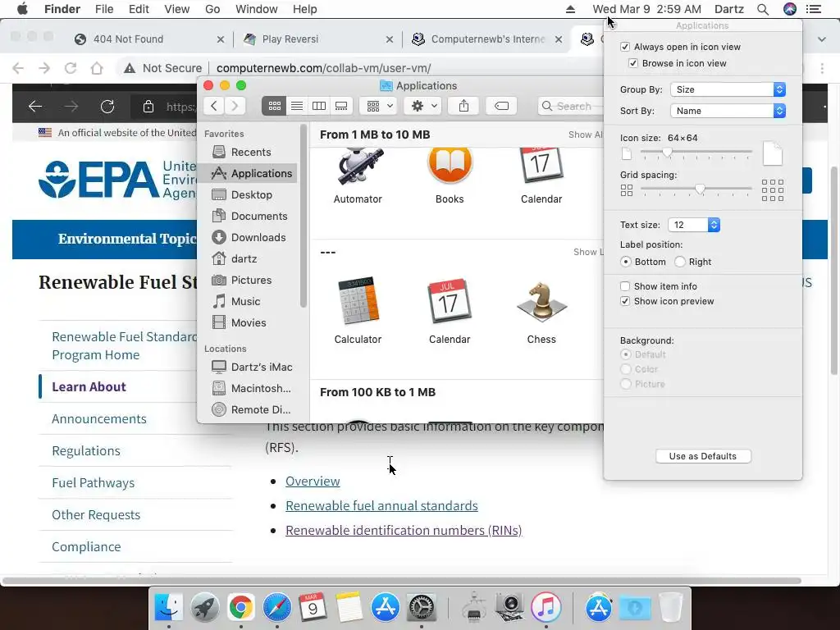Open Notes from the Dock
Viewport: 840px width, 630px height.
[349, 608]
